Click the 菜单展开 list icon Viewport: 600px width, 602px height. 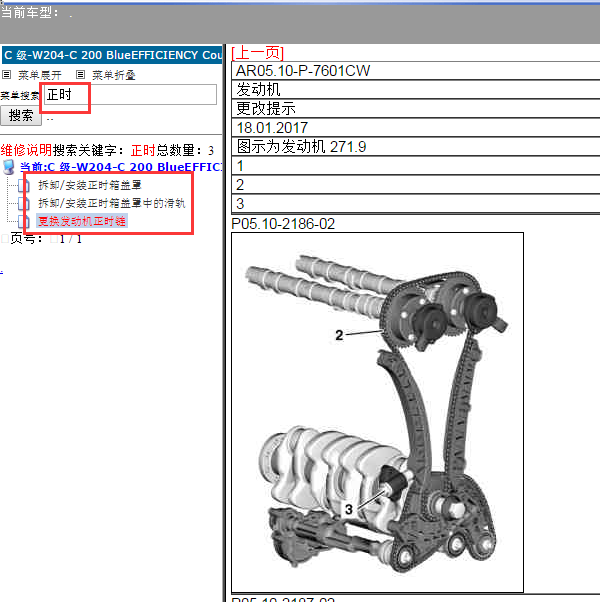7,74
